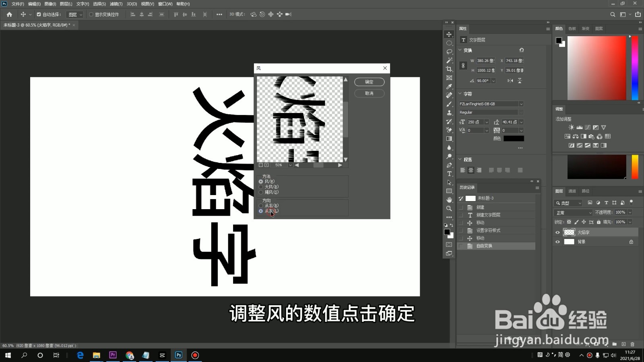The image size is (644, 362).
Task: Select the Horizontal Type tool
Action: pos(449,173)
